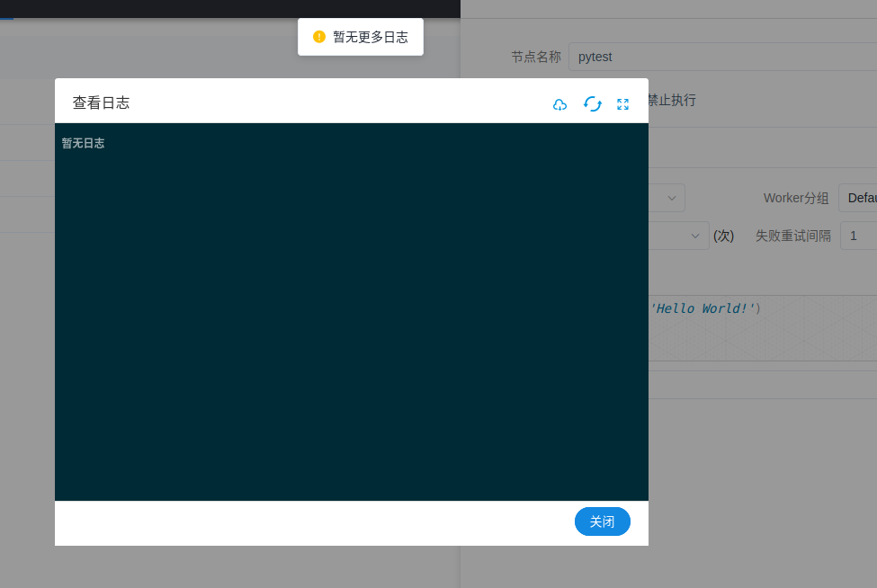The width and height of the screenshot is (877, 588).
Task: Click the 节点名称 input containing pytest
Action: [x=722, y=57]
